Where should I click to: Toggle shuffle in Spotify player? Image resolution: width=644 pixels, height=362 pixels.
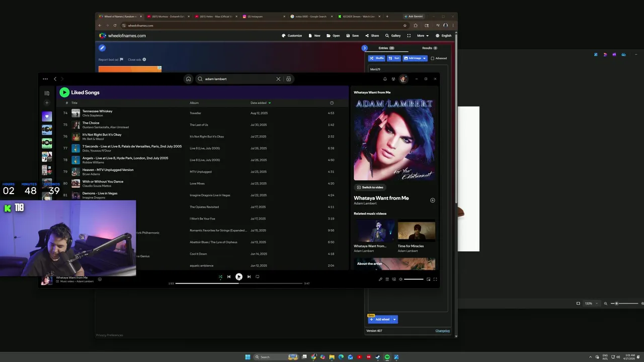(220, 277)
